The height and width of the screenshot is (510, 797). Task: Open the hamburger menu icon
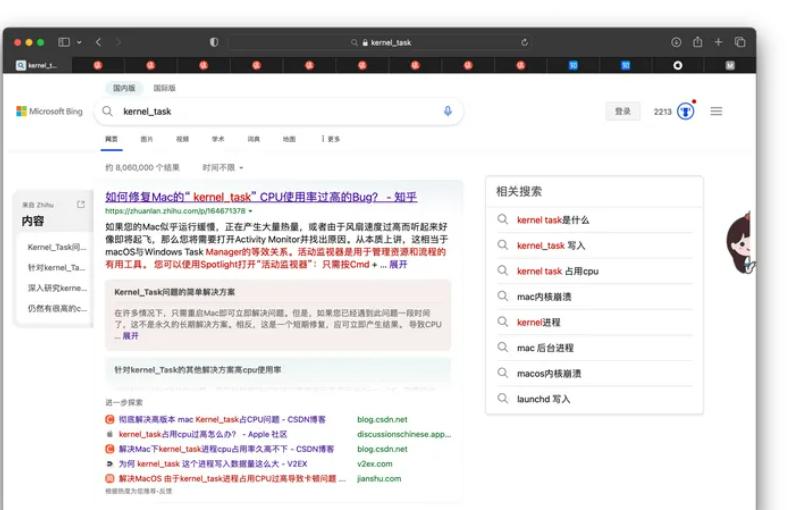pos(716,111)
